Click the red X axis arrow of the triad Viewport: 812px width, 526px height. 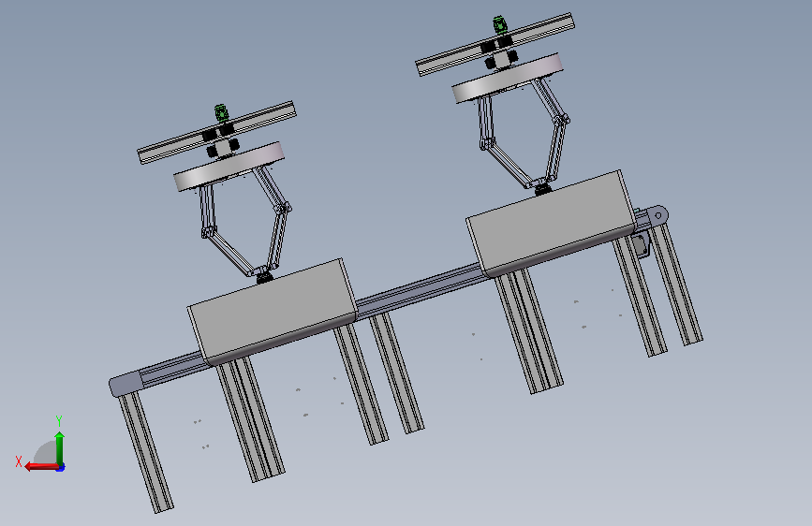[41, 466]
